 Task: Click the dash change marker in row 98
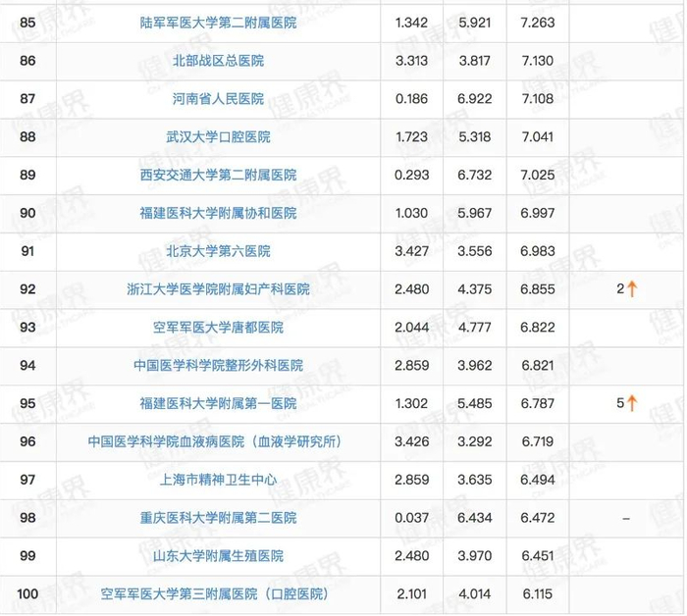tap(626, 518)
